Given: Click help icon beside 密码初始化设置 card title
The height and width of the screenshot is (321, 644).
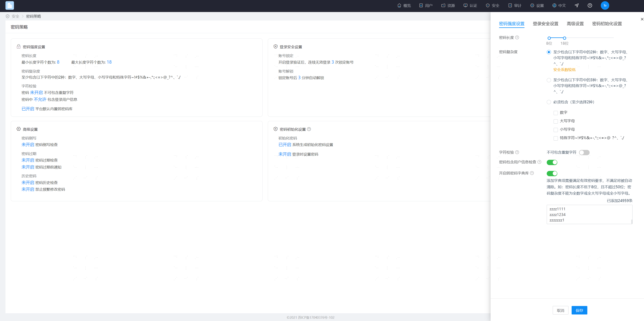Looking at the screenshot, I should (x=309, y=129).
